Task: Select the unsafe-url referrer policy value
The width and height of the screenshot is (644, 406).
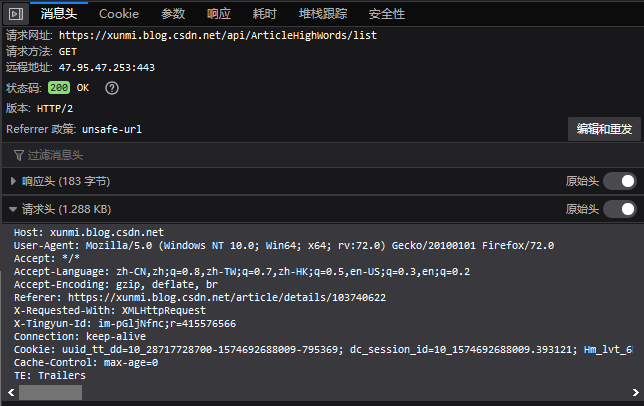Action: (x=112, y=129)
